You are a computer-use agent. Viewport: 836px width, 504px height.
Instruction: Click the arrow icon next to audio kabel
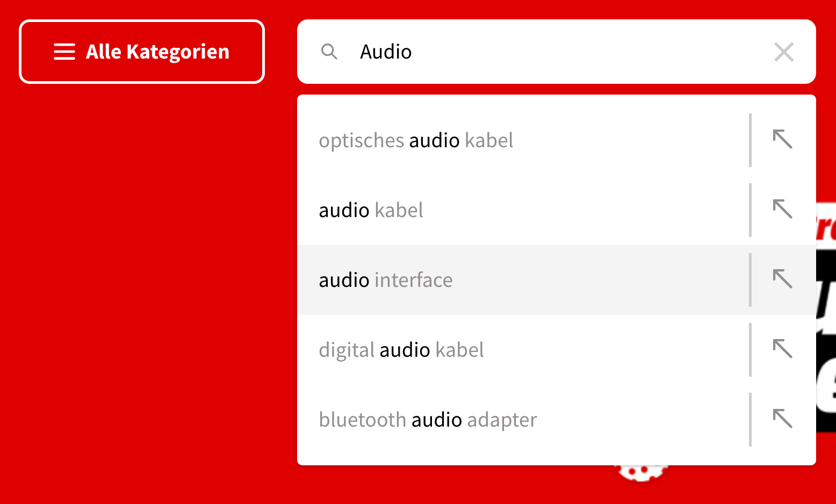click(x=783, y=210)
